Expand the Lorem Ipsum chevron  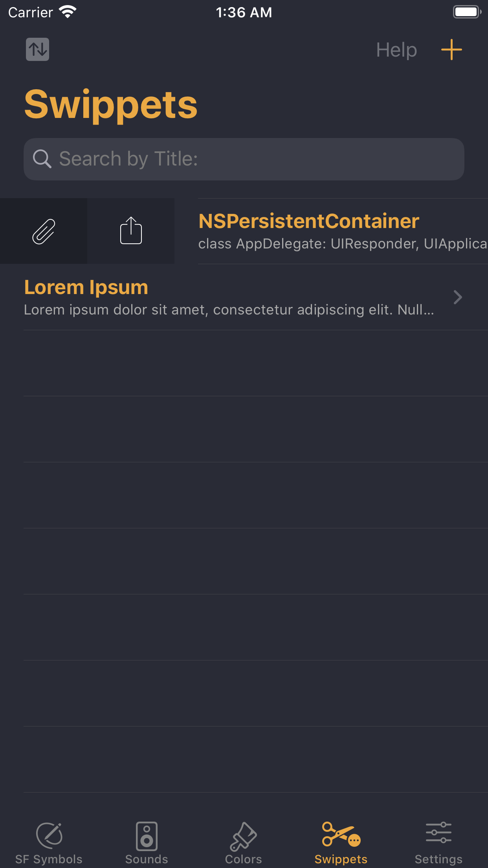458,297
